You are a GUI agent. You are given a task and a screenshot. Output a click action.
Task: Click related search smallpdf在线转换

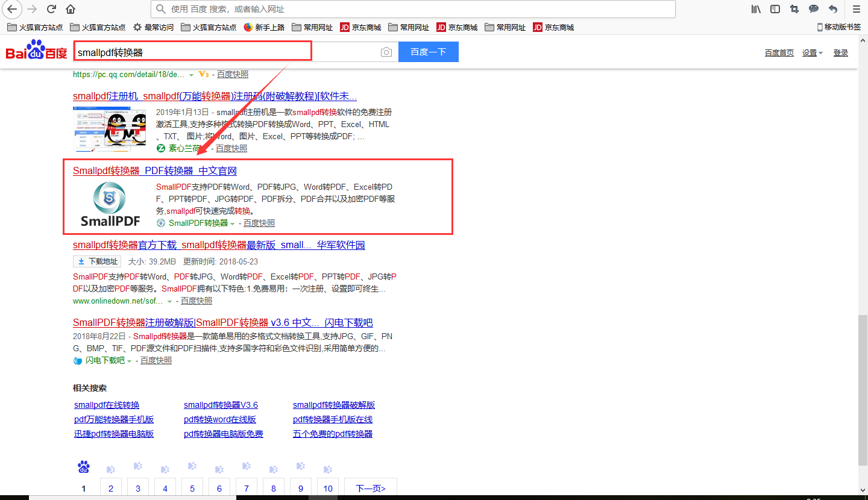coord(107,405)
